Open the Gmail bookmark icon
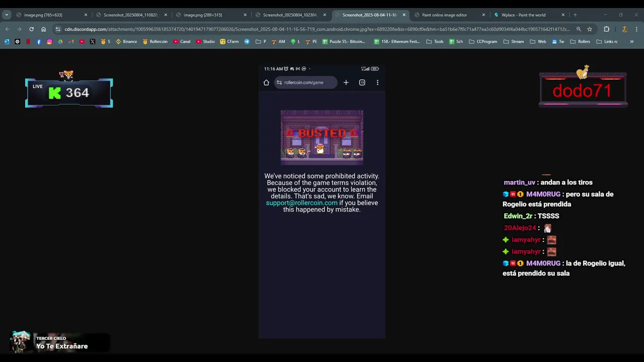The height and width of the screenshot is (362, 644). (71, 42)
